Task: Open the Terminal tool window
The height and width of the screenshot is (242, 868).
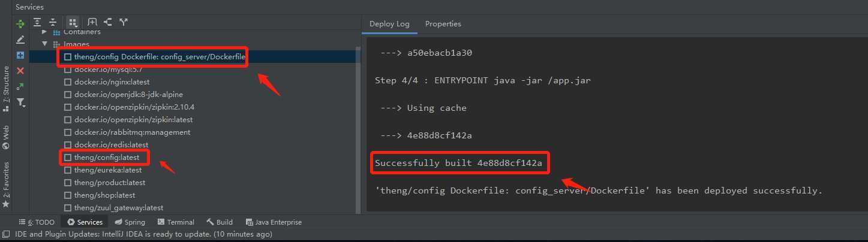Action: 175,222
